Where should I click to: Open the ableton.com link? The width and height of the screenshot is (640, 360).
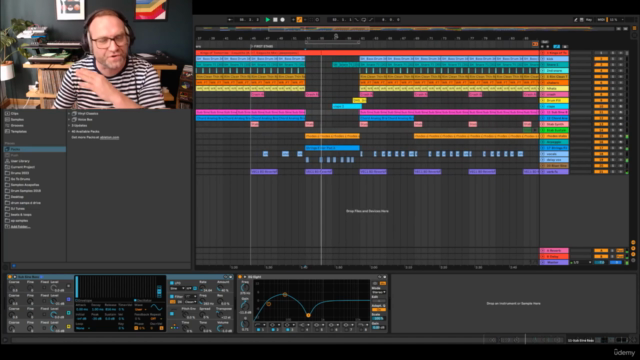click(x=109, y=138)
